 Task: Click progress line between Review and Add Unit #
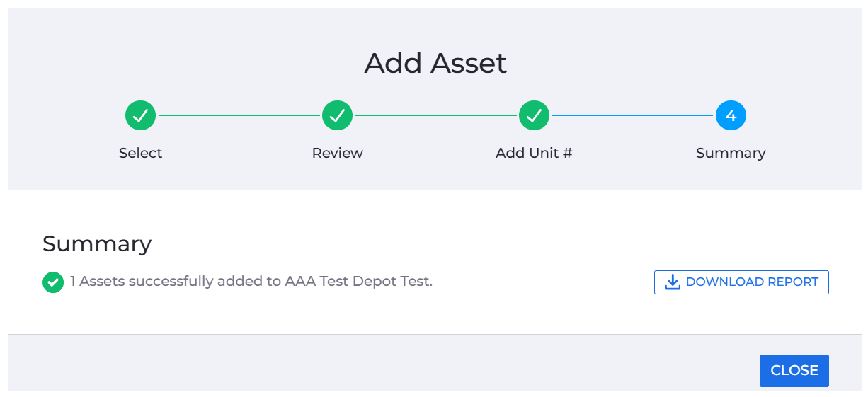tap(436, 115)
